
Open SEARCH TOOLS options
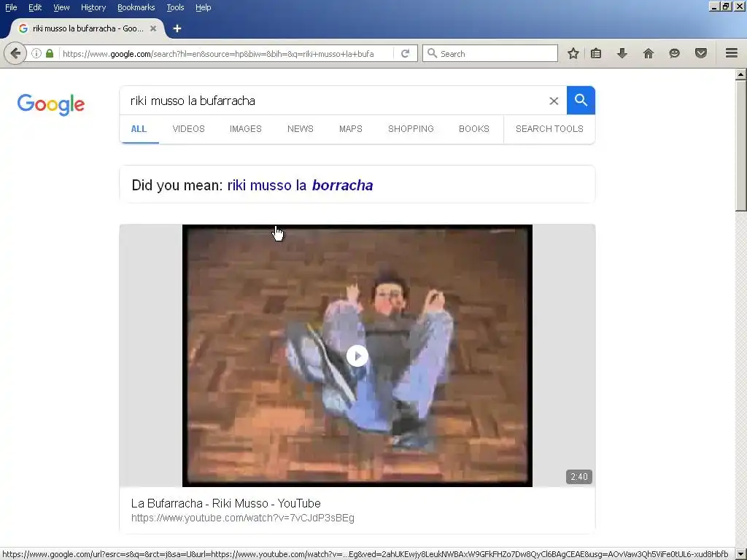[549, 129]
